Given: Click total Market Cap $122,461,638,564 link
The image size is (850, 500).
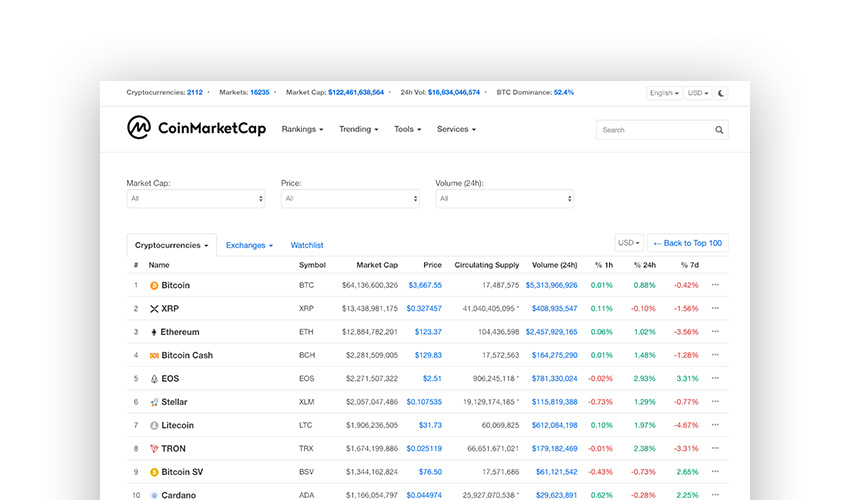Looking at the screenshot, I should click(x=356, y=92).
